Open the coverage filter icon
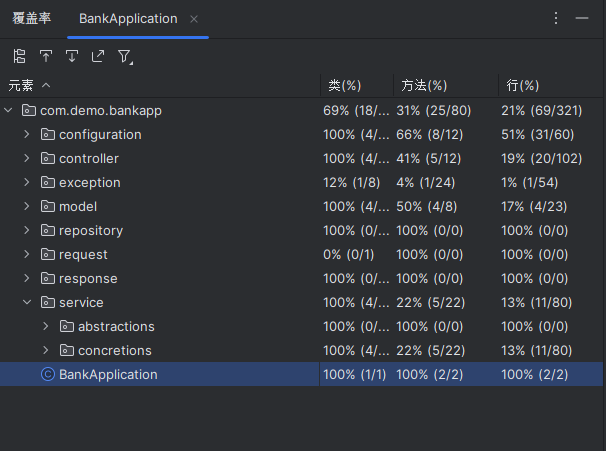This screenshot has height=451, width=606. 125,57
